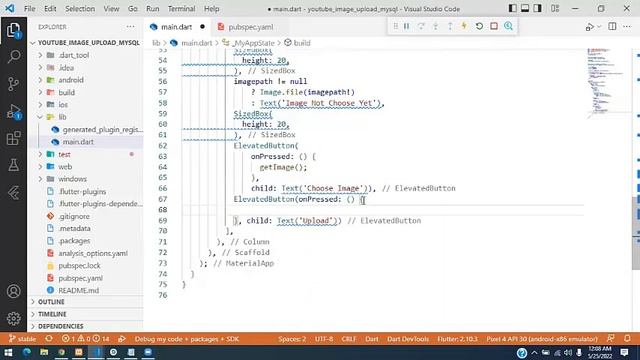Select main.dart in the file tree

click(86, 142)
